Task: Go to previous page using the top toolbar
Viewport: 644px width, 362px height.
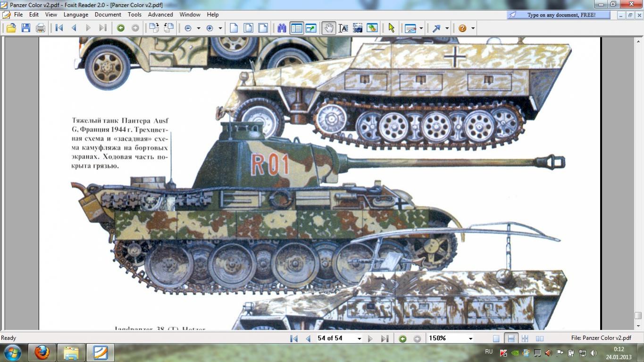Action: click(74, 28)
